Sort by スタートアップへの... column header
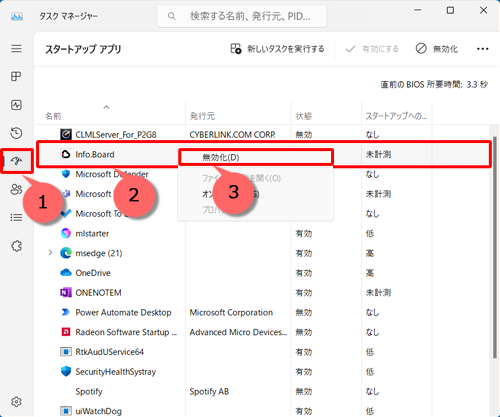500x417 pixels. point(396,116)
